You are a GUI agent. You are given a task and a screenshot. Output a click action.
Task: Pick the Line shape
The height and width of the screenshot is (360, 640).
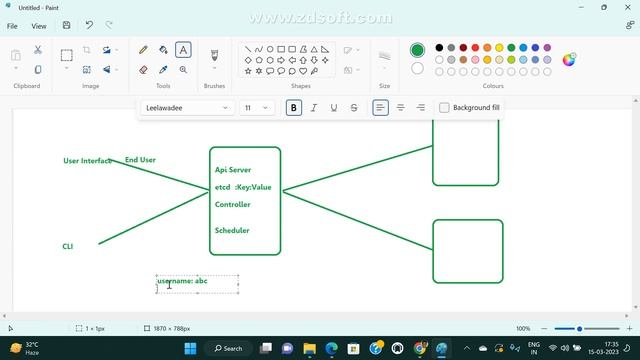tap(248, 49)
